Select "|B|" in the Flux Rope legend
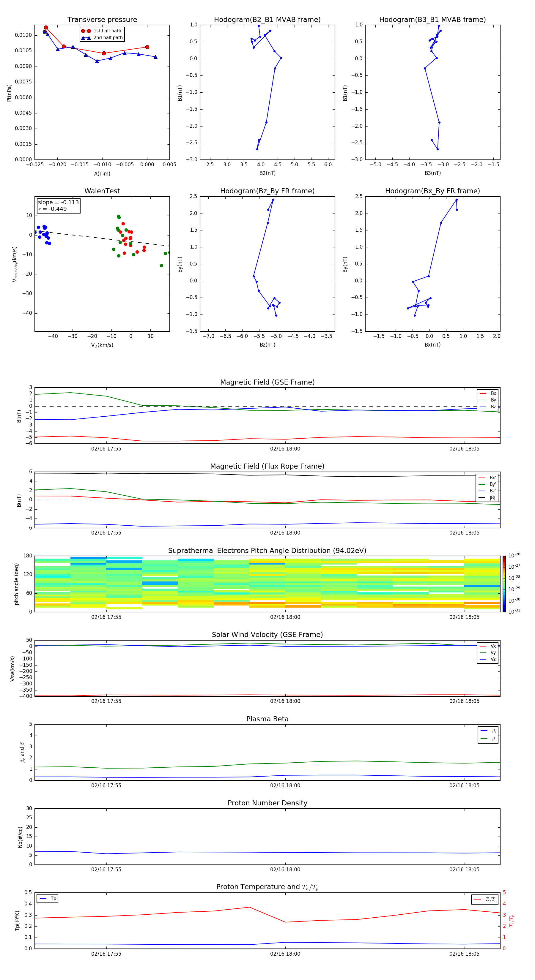 click(x=487, y=498)
